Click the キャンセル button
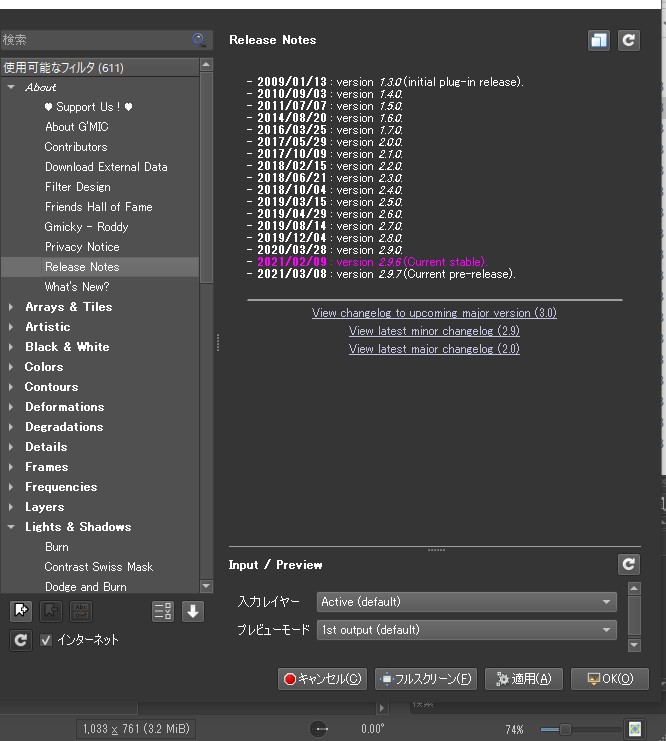Screen dimensions: 666x741 322,679
